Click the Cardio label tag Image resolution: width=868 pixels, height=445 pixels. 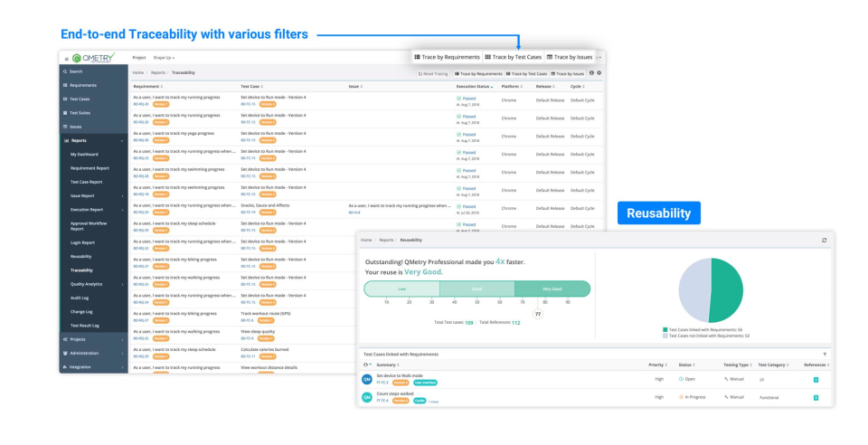[420, 401]
